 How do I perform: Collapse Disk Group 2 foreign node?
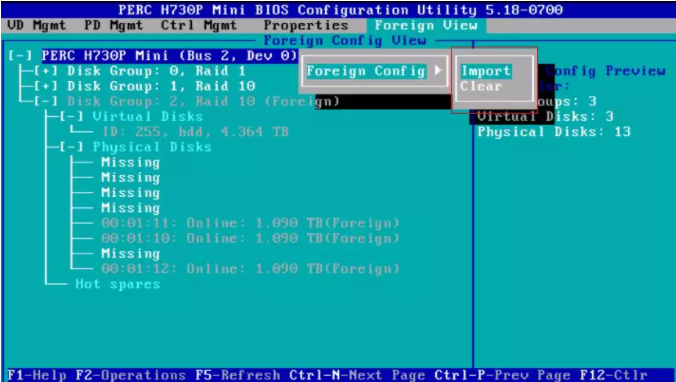[46, 101]
